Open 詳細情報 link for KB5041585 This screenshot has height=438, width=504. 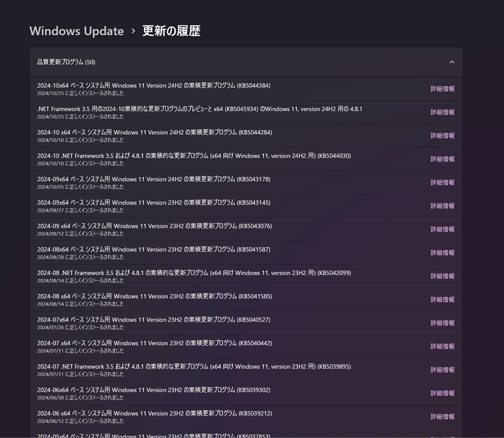(x=442, y=300)
